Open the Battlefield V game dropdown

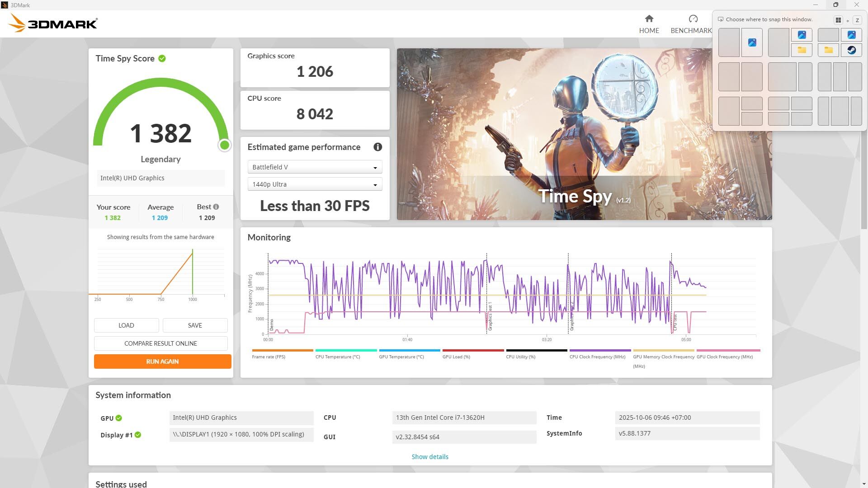(374, 167)
